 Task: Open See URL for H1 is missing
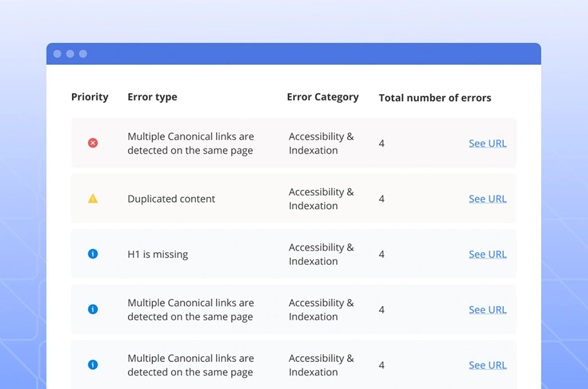pos(487,254)
